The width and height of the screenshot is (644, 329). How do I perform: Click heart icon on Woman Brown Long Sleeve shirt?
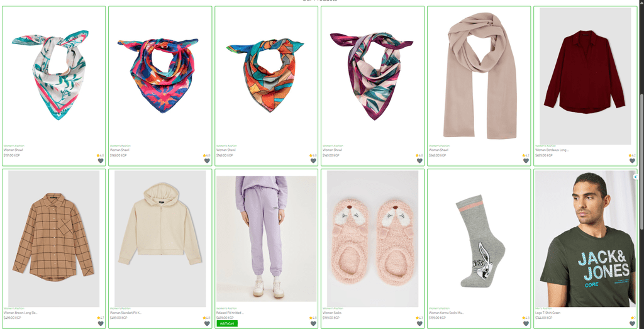pos(101,323)
